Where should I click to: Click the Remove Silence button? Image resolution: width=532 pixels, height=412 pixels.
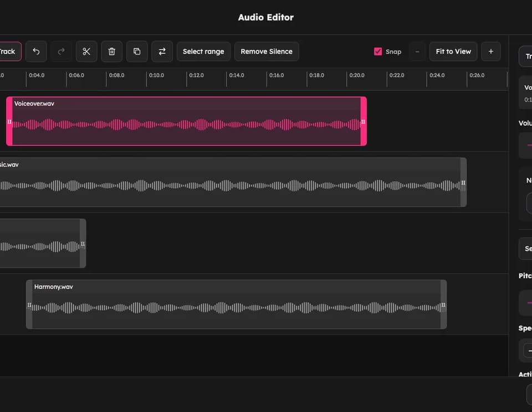[267, 51]
